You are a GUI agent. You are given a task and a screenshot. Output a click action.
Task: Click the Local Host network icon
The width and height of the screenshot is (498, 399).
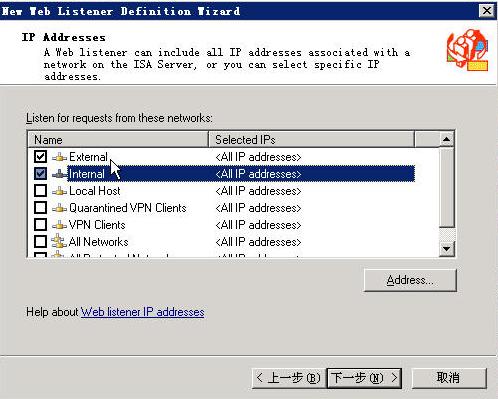[x=59, y=191]
